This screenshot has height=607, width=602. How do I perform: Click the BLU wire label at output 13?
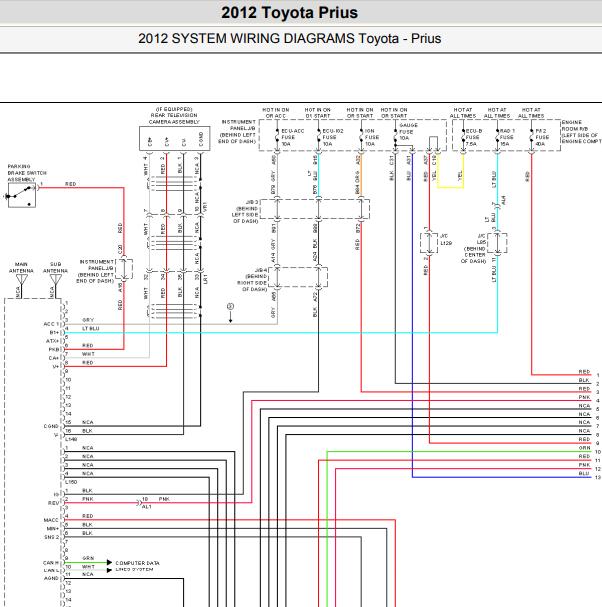click(x=584, y=473)
